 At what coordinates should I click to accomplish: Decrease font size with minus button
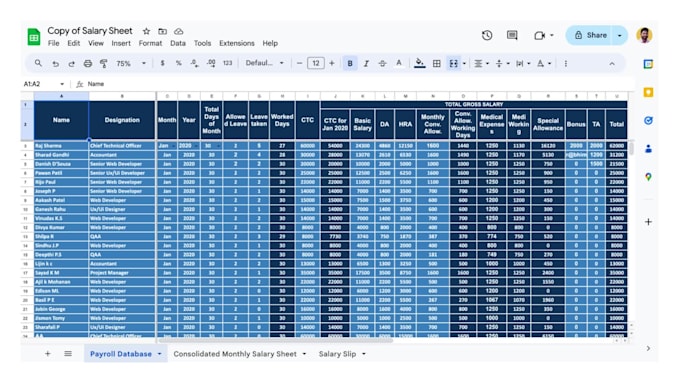(x=299, y=63)
